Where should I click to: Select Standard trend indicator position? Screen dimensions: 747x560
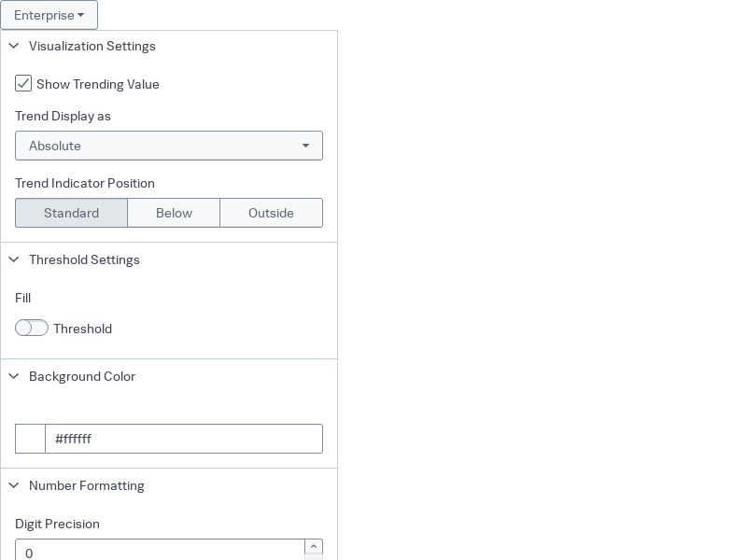click(x=72, y=213)
